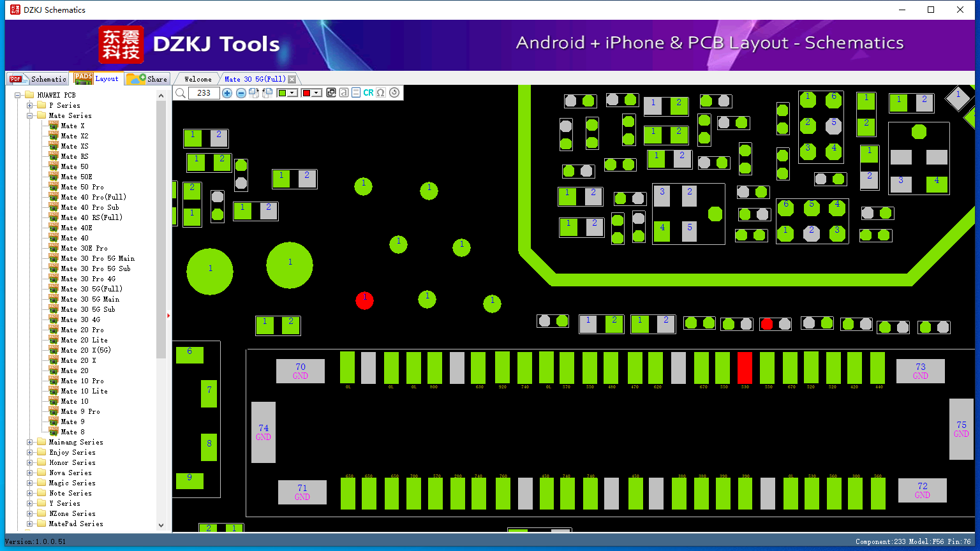Click the Component:233 Model:F56 status text
Image resolution: width=980 pixels, height=551 pixels.
pyautogui.click(x=913, y=541)
